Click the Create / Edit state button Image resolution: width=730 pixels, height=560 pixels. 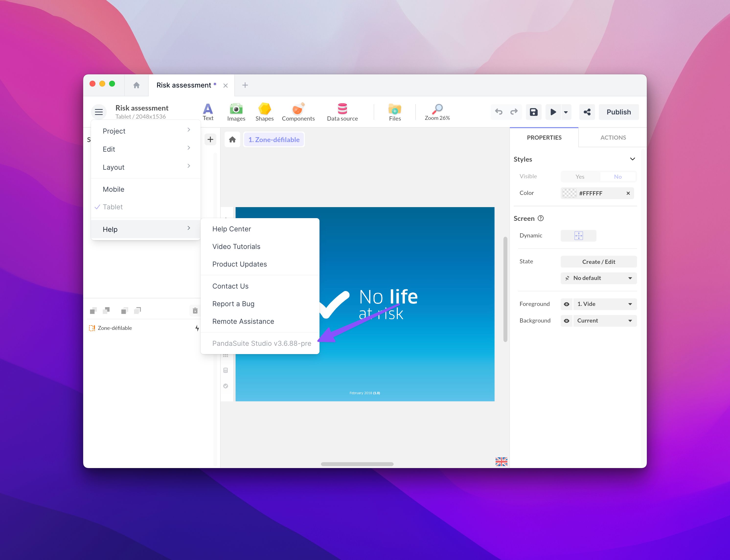(598, 262)
